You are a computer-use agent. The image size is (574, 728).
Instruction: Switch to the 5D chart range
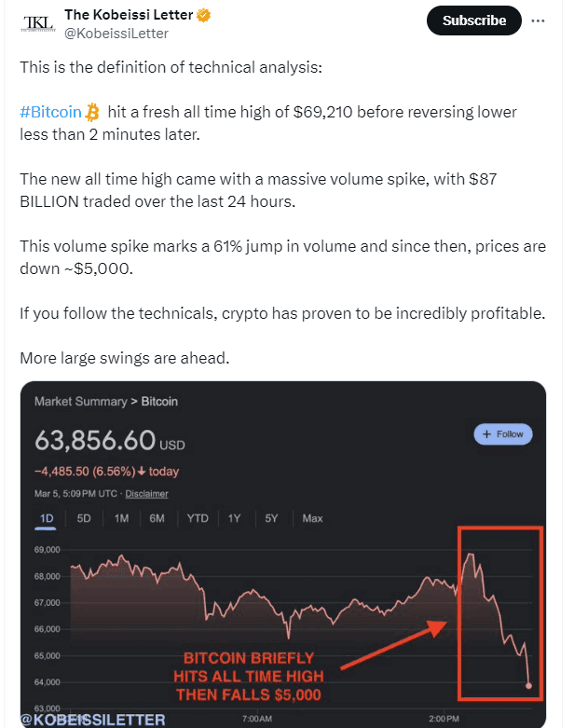pos(84,518)
